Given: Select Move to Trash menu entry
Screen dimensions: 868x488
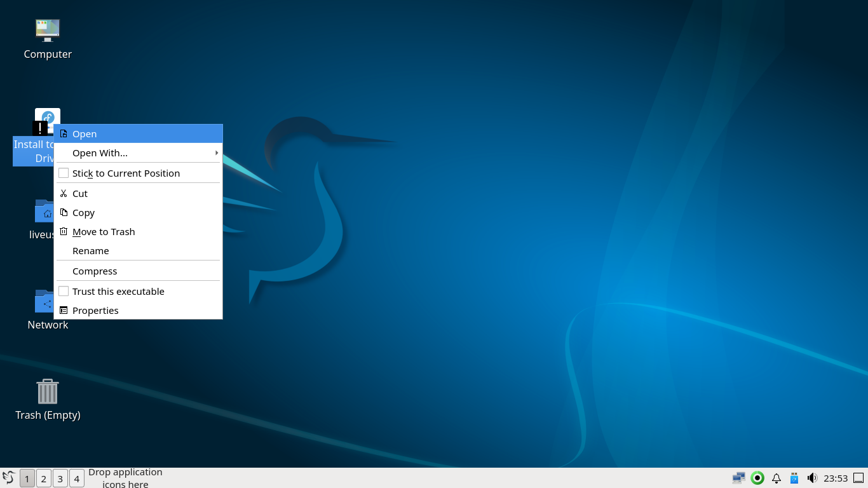Looking at the screenshot, I should click(139, 232).
